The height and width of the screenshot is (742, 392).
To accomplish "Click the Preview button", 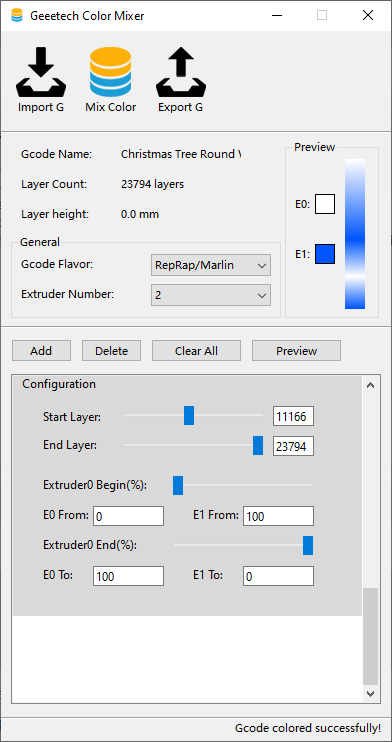I will click(x=296, y=351).
